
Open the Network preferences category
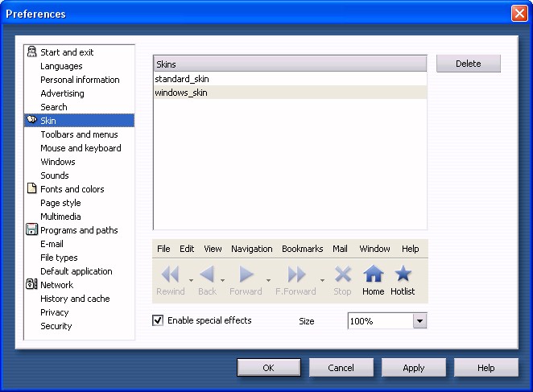click(56, 285)
